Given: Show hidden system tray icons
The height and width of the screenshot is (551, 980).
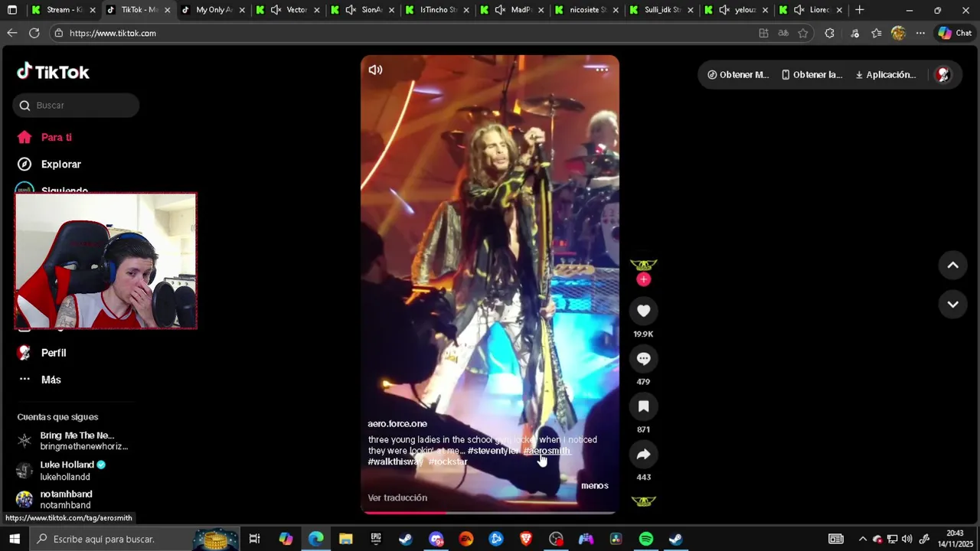Looking at the screenshot, I should (x=863, y=539).
